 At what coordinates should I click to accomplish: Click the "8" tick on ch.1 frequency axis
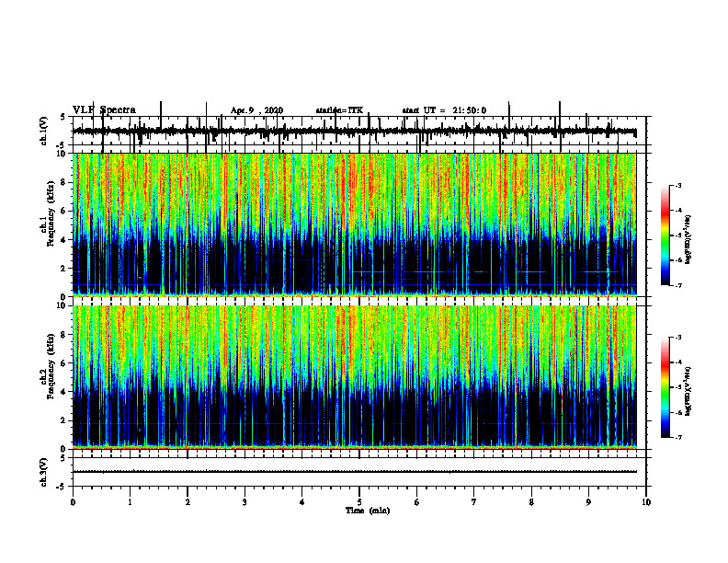click(x=64, y=182)
